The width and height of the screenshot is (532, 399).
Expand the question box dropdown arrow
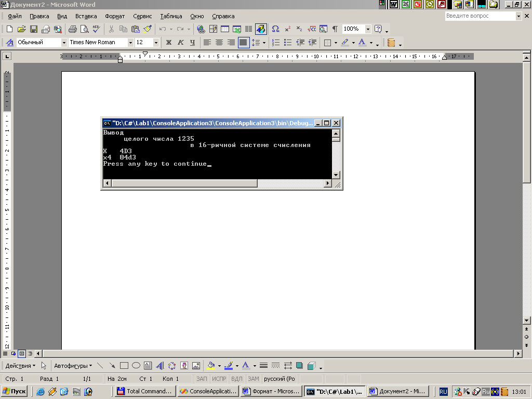518,16
